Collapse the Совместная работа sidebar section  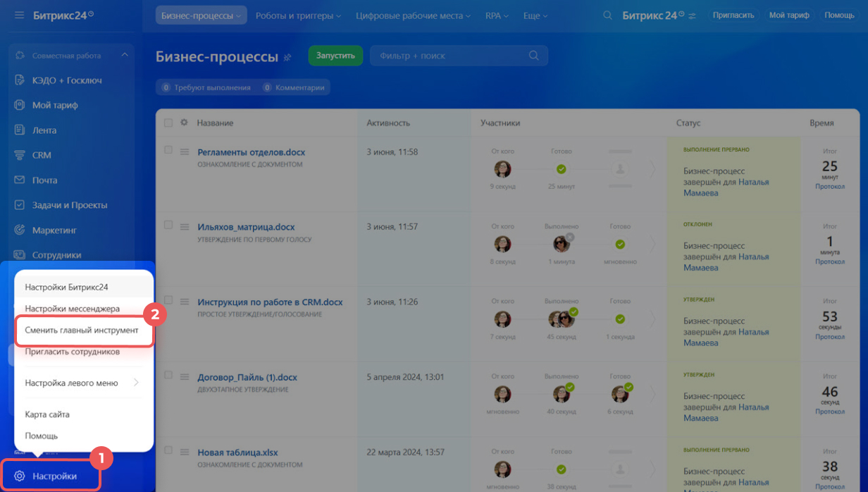125,55
